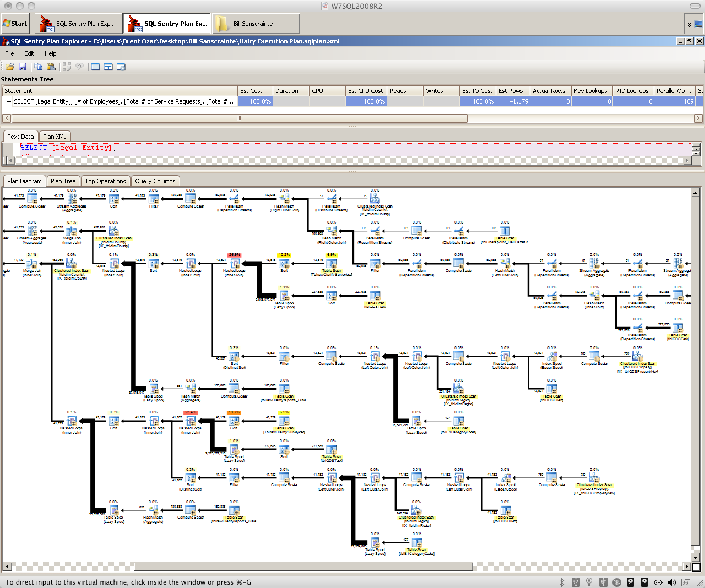Image resolution: width=705 pixels, height=588 pixels.
Task: Select the Sort operator showing 10.2% cost
Action: point(284,264)
